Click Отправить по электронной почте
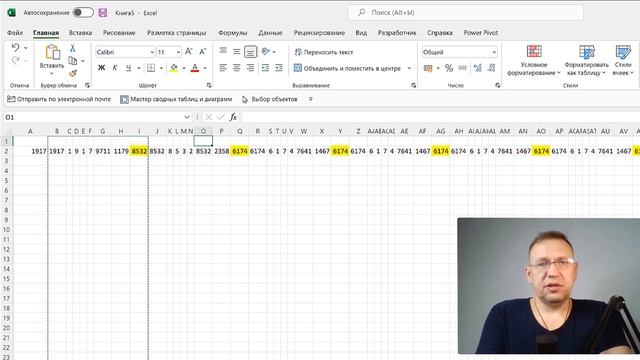The height and width of the screenshot is (360, 640). pos(59,99)
